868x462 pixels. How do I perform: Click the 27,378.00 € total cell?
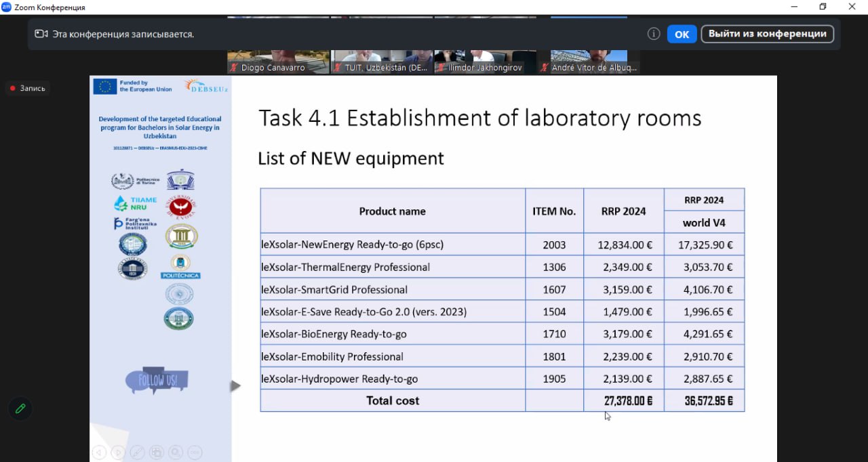click(624, 400)
